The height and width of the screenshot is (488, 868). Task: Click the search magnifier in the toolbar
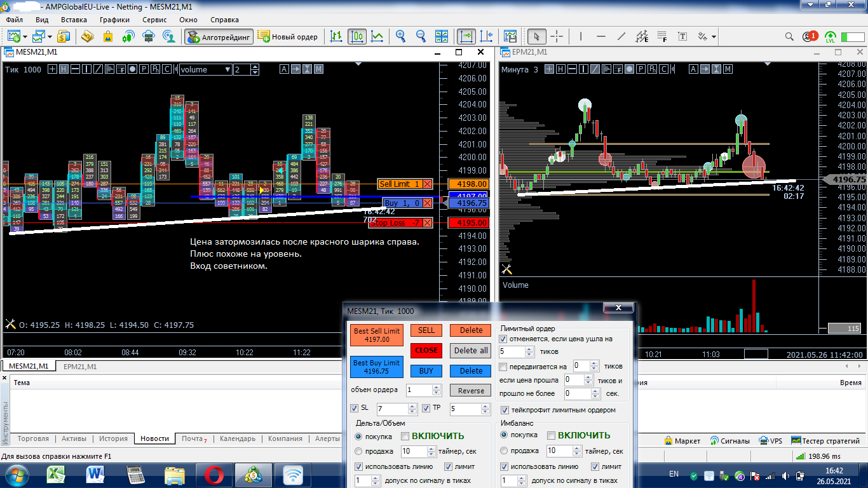click(790, 37)
